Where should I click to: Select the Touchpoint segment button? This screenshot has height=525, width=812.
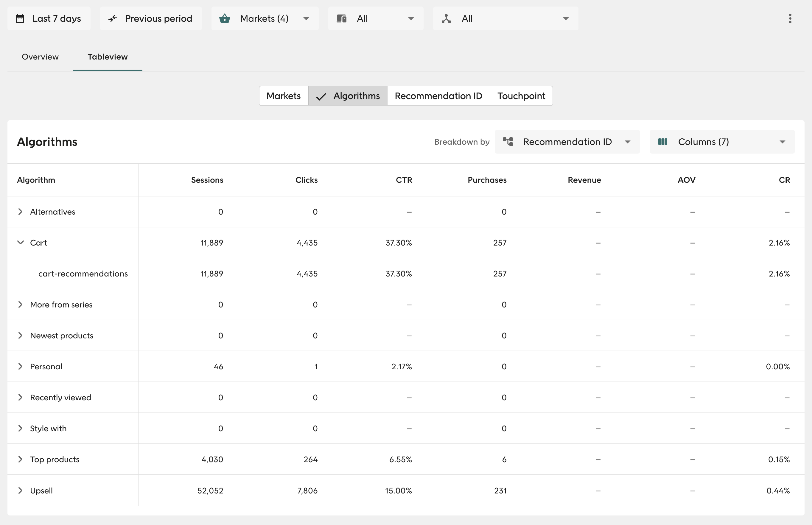click(x=521, y=96)
